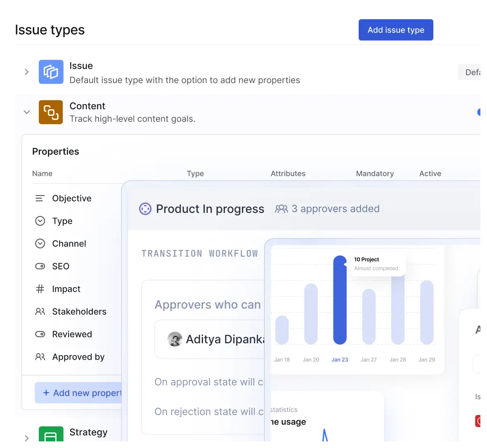Screen dimensions: 487x448
Task: Click the toggle icon beside Reviewed
Action: click(x=40, y=335)
